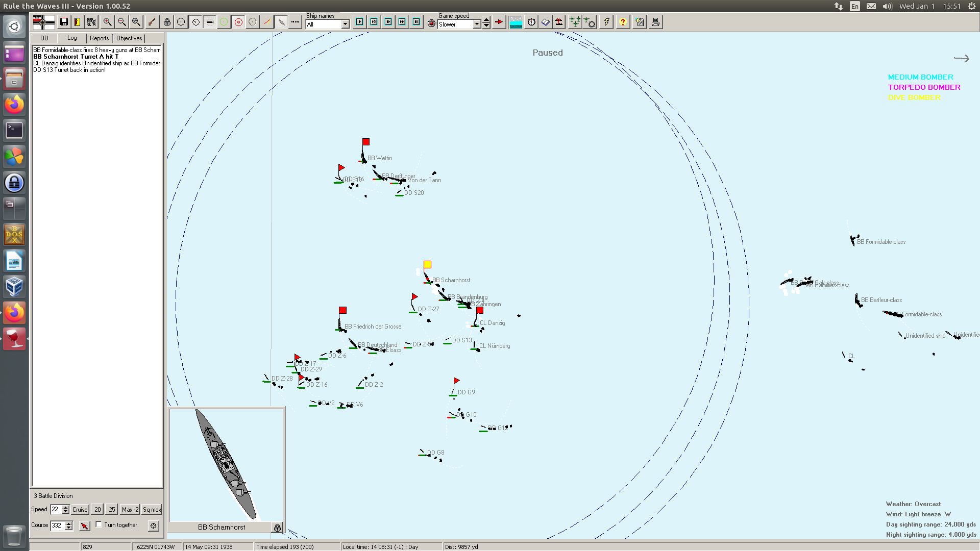Click the stopwatch timer icon
Screen dimensions: 980x551
point(531,22)
